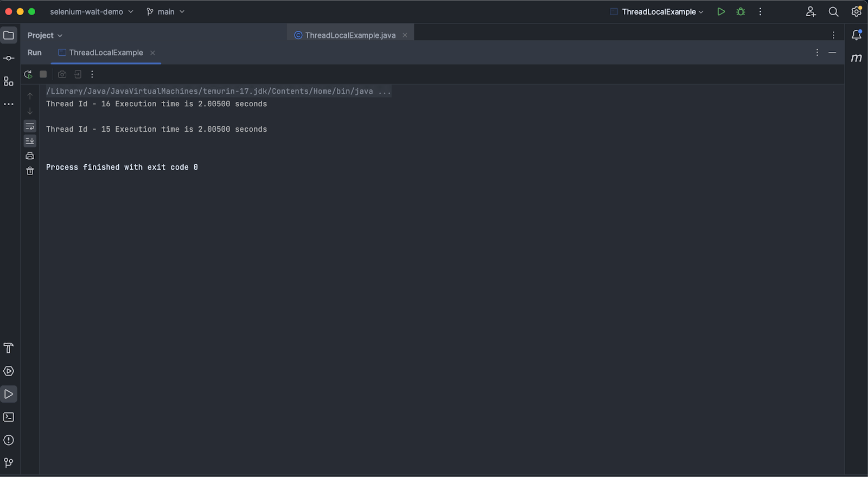
Task: Open the main branch dropdown
Action: [x=165, y=11]
